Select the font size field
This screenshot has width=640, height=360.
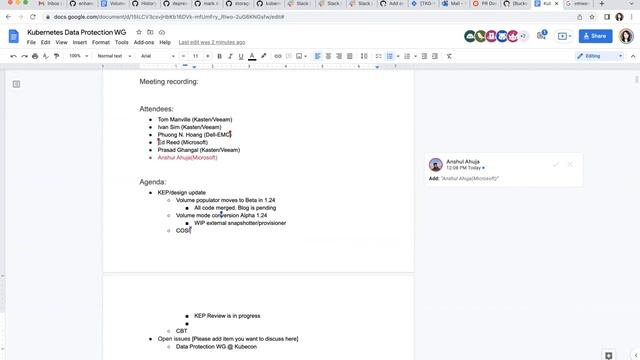[x=196, y=56]
